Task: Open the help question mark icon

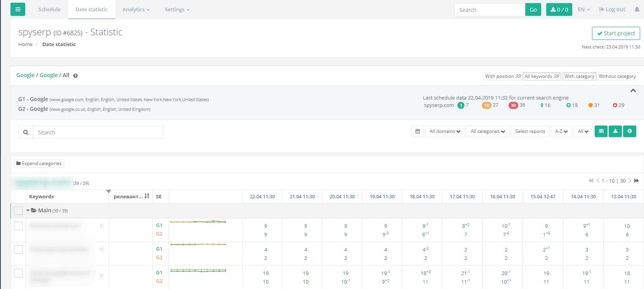Action: point(75,76)
